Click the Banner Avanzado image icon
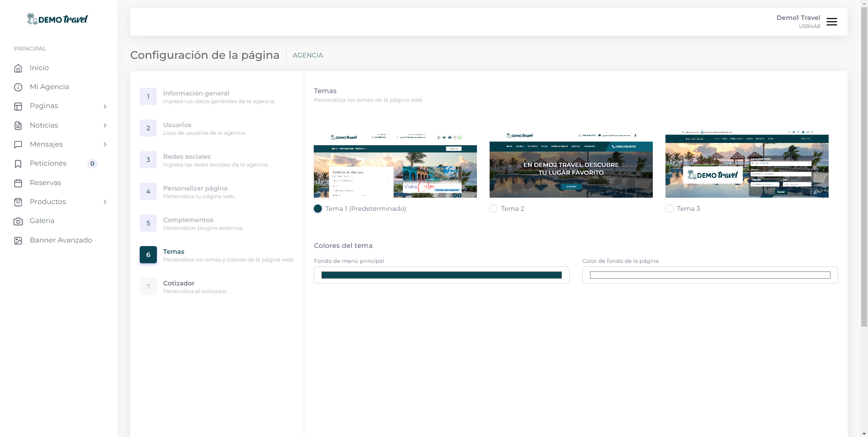The image size is (868, 437). pos(18,241)
